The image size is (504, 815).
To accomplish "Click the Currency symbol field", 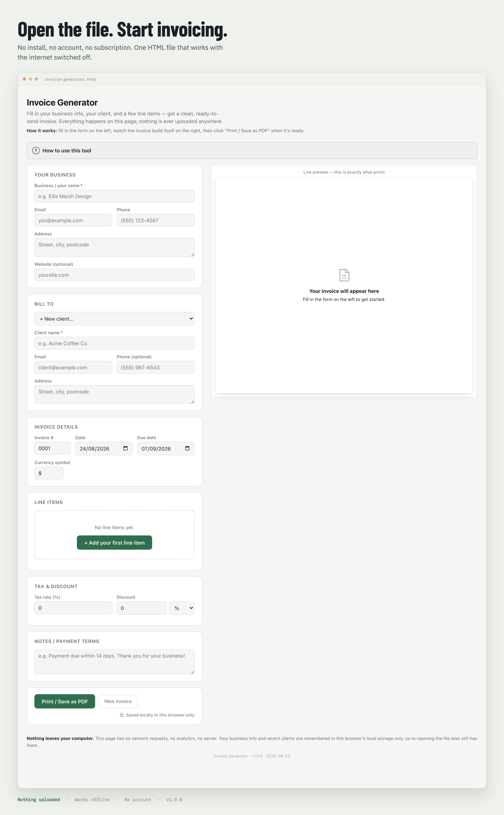I will pos(49,473).
